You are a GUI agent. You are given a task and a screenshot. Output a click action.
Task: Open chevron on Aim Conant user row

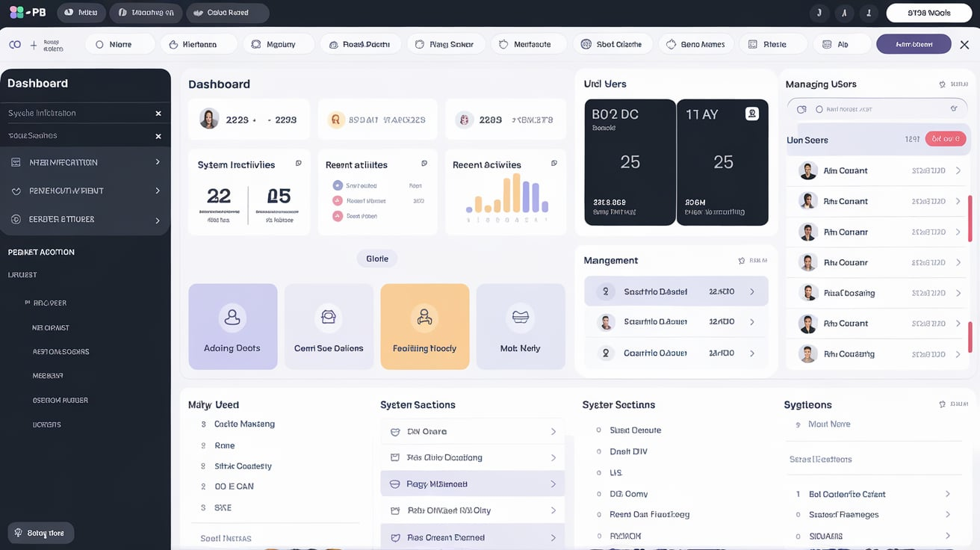click(958, 171)
